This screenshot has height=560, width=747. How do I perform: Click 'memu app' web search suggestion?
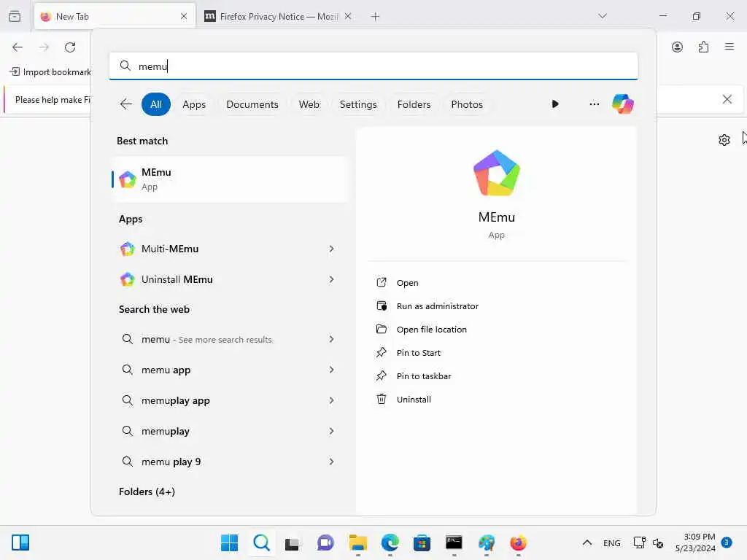166,370
